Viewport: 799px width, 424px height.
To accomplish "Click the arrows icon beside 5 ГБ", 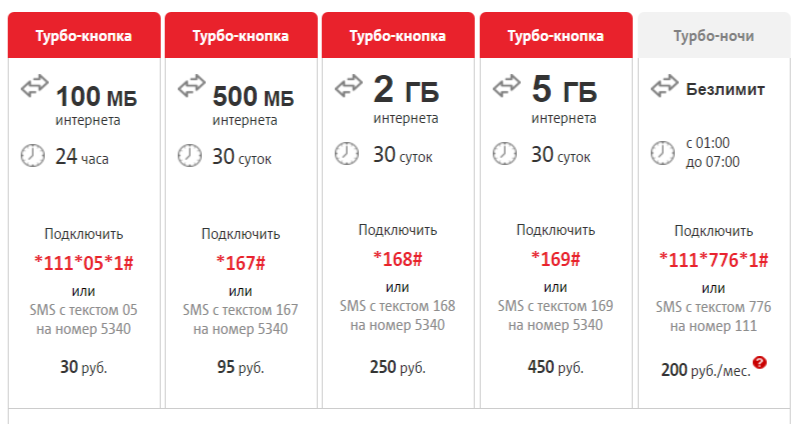I will coord(507,86).
